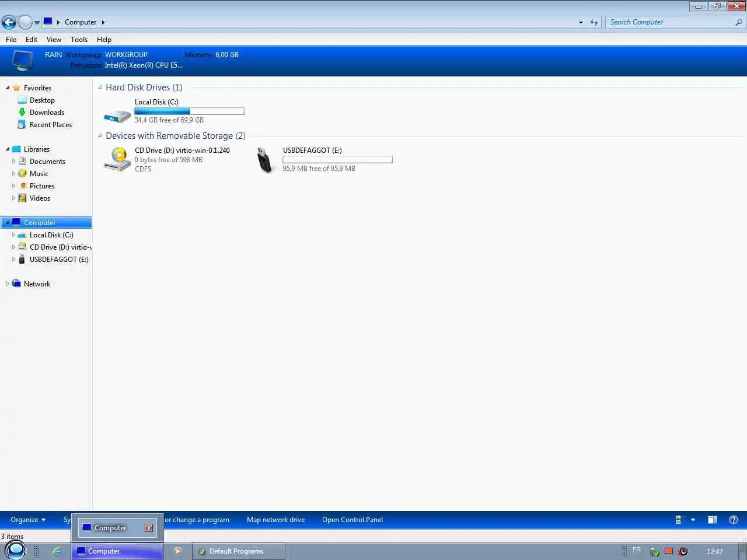The width and height of the screenshot is (747, 560).
Task: Select the USBDEFAGGOT (E:) drive icon
Action: (x=265, y=160)
